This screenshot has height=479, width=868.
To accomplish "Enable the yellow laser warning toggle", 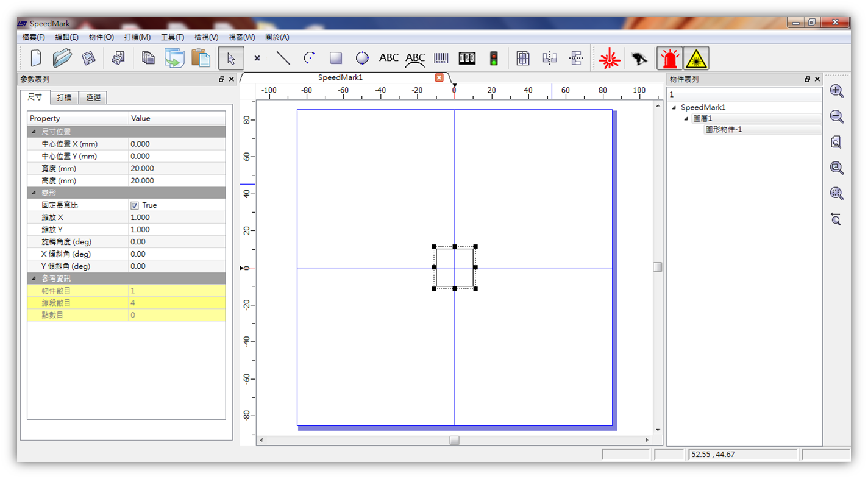I will 695,58.
